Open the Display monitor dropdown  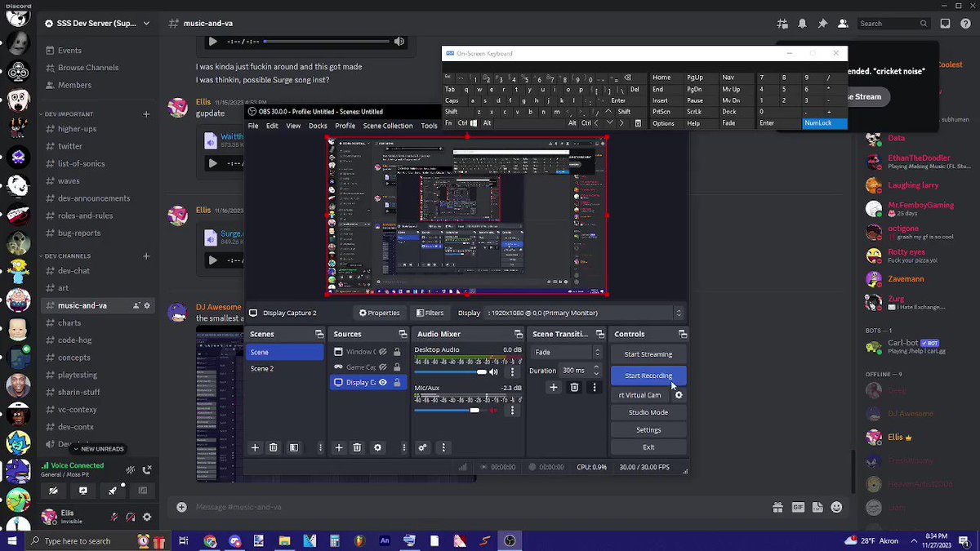click(585, 313)
